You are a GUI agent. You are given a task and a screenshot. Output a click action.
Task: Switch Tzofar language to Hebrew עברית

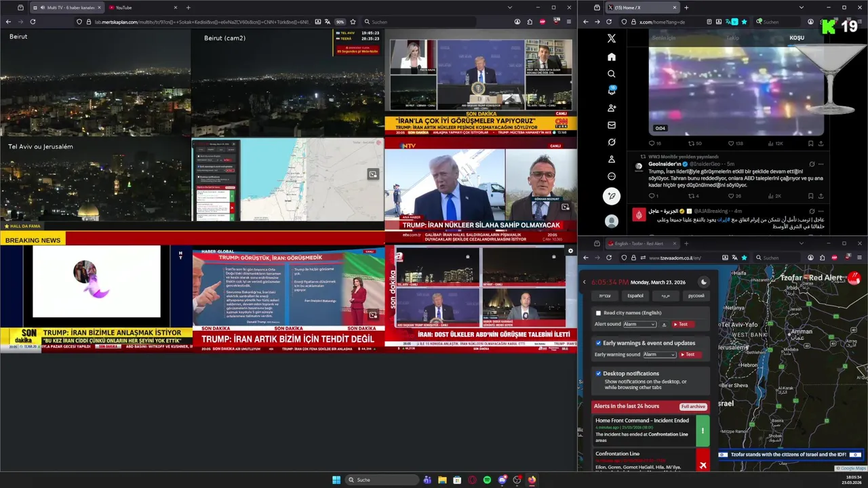click(x=604, y=296)
